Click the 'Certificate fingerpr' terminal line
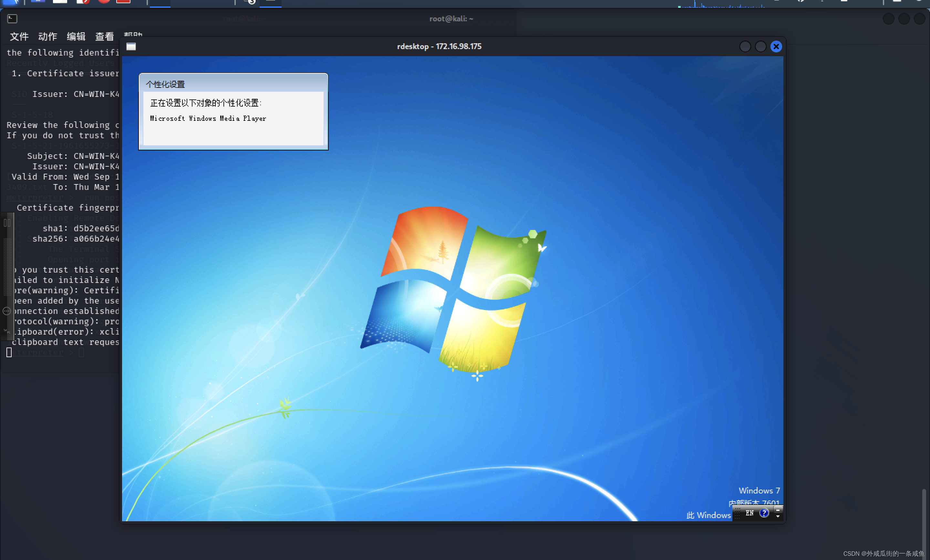 click(68, 208)
